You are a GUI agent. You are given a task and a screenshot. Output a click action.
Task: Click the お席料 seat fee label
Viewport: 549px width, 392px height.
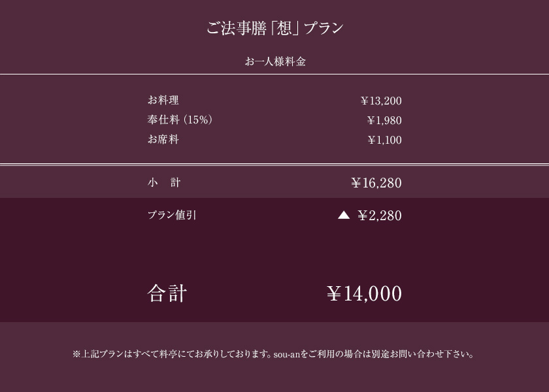click(x=163, y=139)
